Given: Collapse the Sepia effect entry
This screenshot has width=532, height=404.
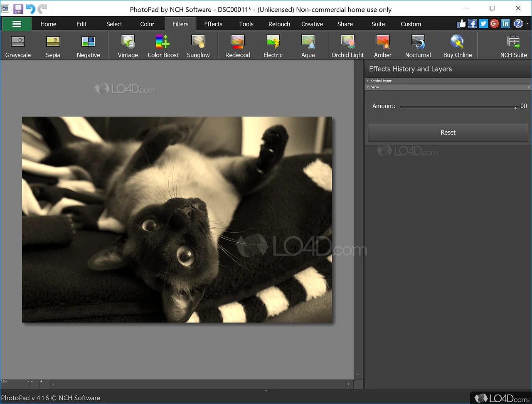Looking at the screenshot, I should tap(367, 87).
